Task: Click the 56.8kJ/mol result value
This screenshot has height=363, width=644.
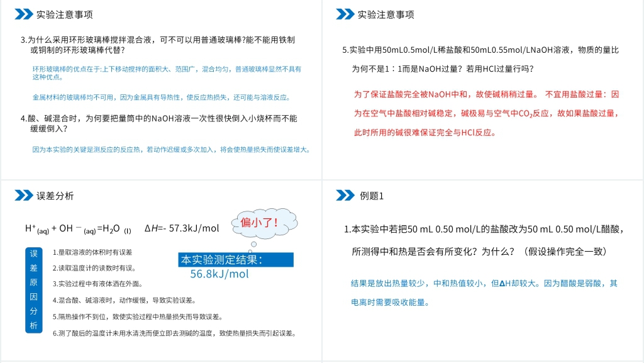Action: coord(219,274)
